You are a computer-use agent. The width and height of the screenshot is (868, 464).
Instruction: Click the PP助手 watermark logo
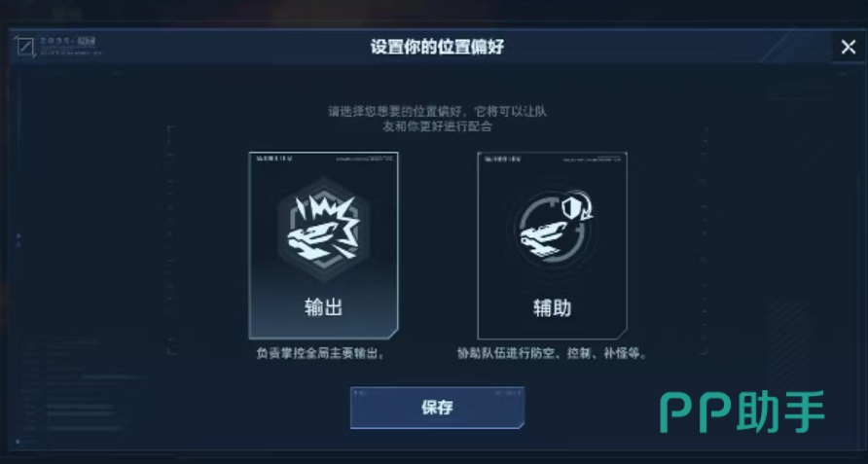[x=742, y=410]
